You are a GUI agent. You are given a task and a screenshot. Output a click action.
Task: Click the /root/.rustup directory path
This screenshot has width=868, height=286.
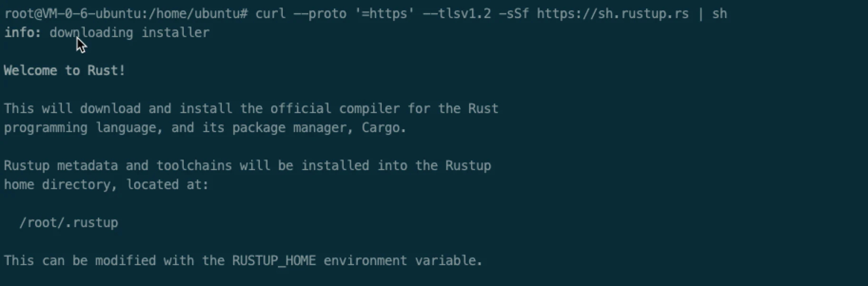click(69, 222)
